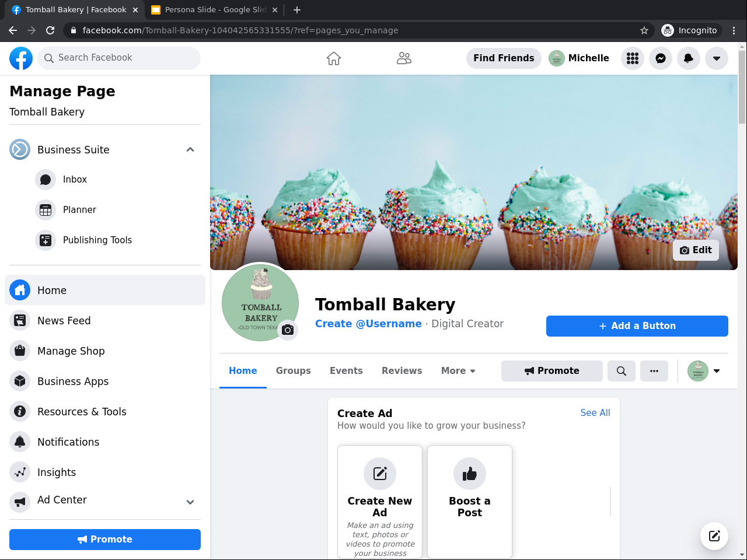Click the Business Suite icon
Screen dimensions: 747x560
[x=20, y=149]
